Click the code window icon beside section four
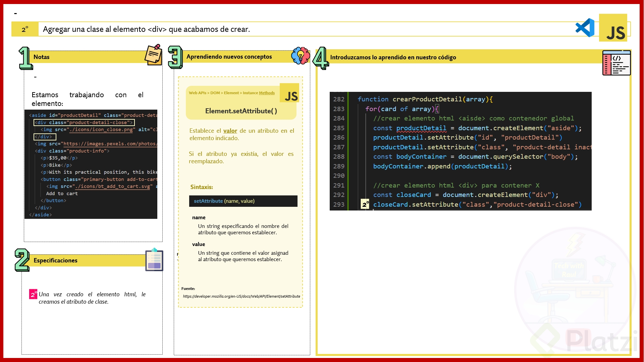Viewport: 644px width, 362px height. [x=616, y=63]
